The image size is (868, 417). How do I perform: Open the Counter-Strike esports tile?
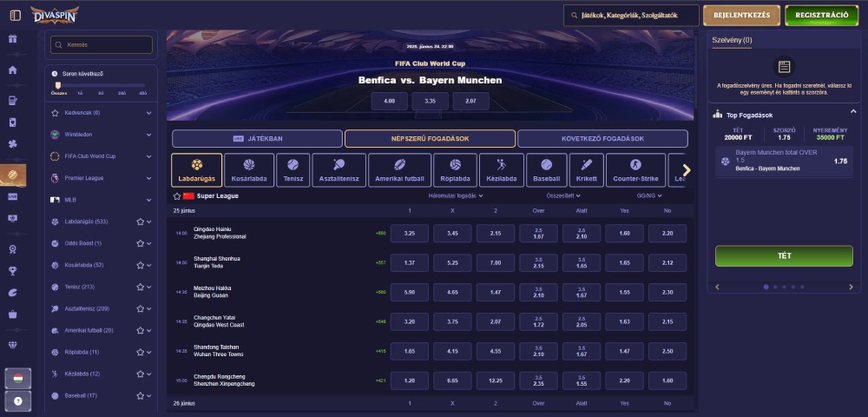pyautogui.click(x=635, y=169)
